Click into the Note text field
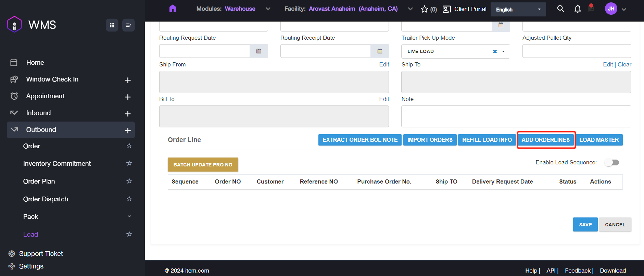The width and height of the screenshot is (644, 276). click(x=516, y=116)
